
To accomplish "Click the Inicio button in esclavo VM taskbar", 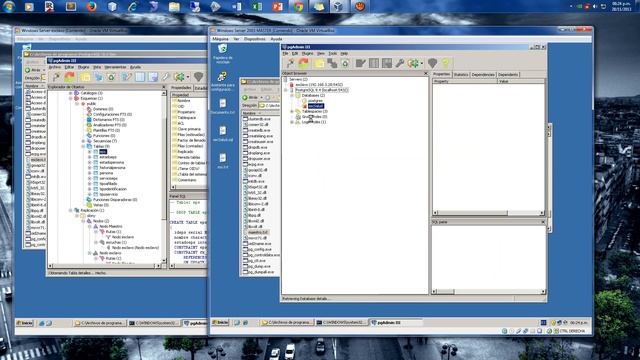I will (x=25, y=323).
